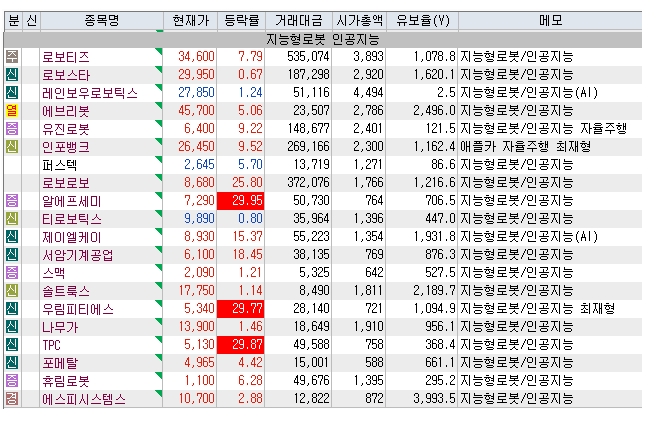Screen dimensions: 663x423
Task: Select stock name 로보로보
Action: tap(66, 183)
